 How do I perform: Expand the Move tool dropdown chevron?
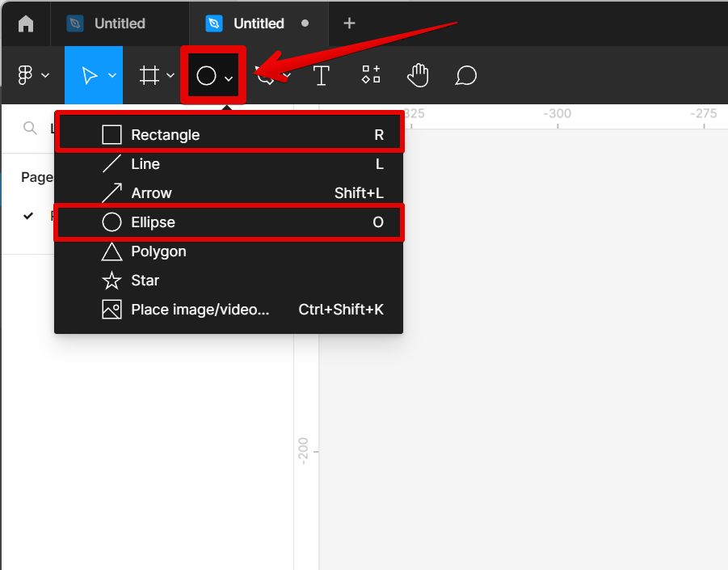pyautogui.click(x=112, y=75)
